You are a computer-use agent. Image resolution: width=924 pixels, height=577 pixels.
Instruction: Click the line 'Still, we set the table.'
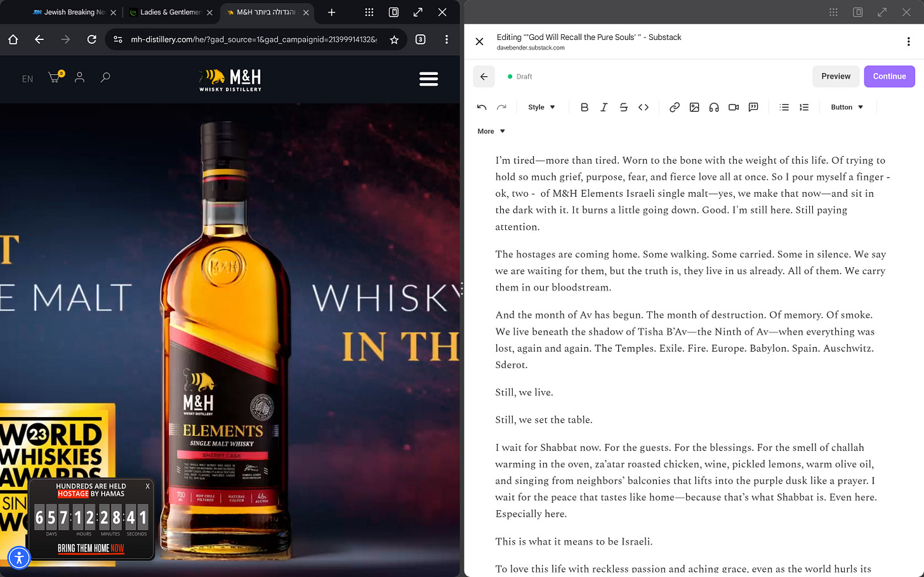[x=544, y=420]
